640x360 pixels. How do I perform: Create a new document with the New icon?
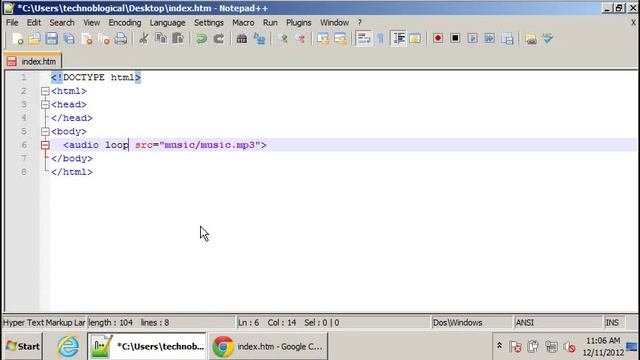pos(18,39)
